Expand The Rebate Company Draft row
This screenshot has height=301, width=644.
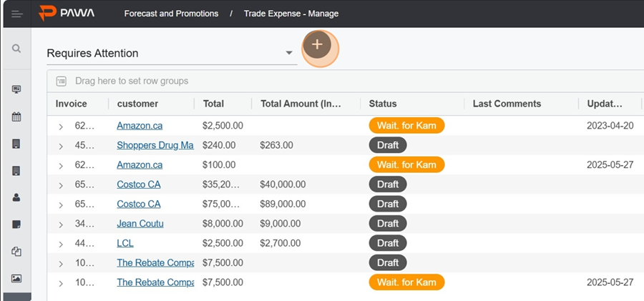61,264
